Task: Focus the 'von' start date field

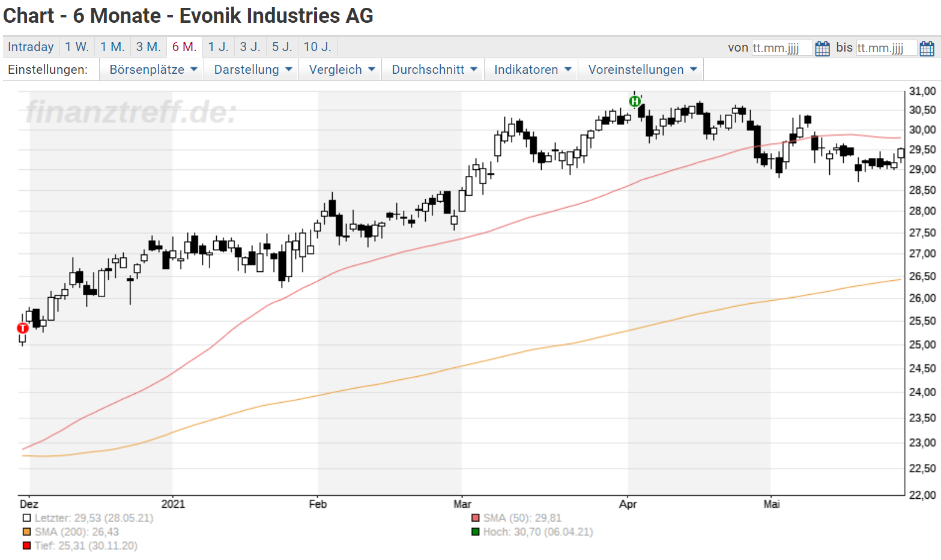Action: [x=782, y=48]
